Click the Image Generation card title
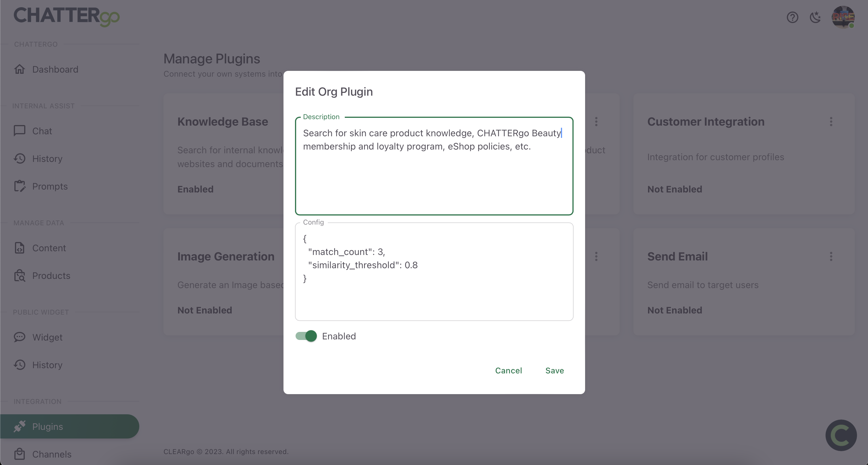The height and width of the screenshot is (465, 868). click(226, 257)
